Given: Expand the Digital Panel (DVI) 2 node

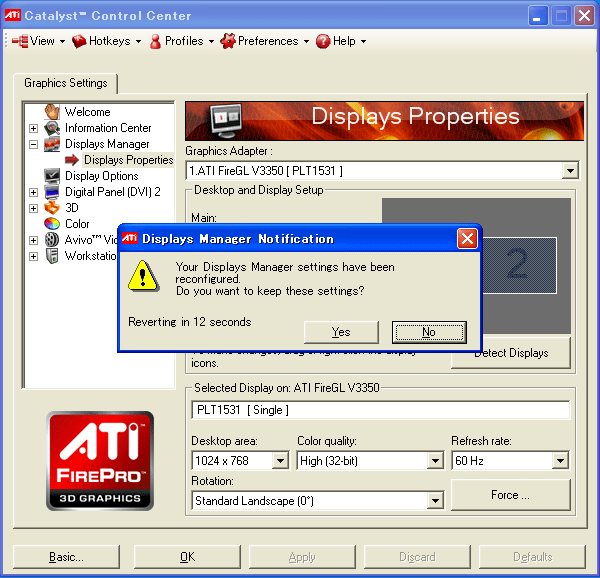Looking at the screenshot, I should [x=34, y=192].
